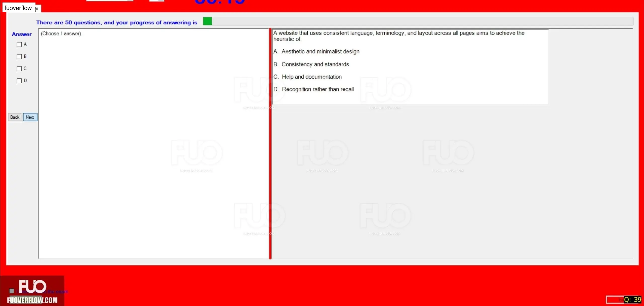Click the '(Choose 1 answer)' instruction text
The image size is (644, 306).
coord(61,33)
